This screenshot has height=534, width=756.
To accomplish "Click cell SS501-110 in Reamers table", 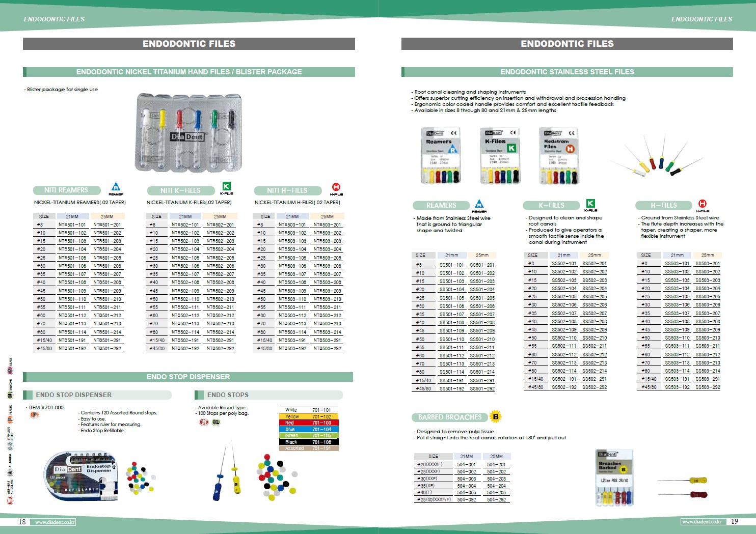I will 452,339.
